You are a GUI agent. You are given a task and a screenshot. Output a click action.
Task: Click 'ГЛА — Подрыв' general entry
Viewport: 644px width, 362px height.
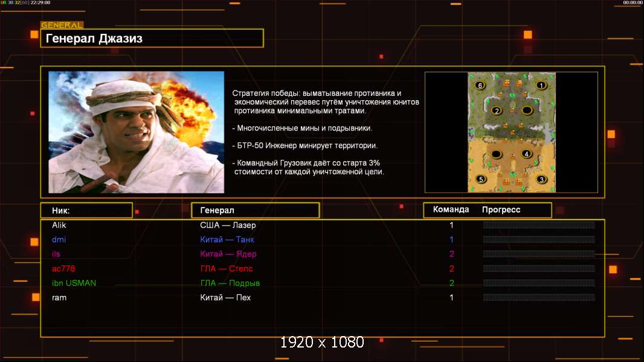pos(230,283)
